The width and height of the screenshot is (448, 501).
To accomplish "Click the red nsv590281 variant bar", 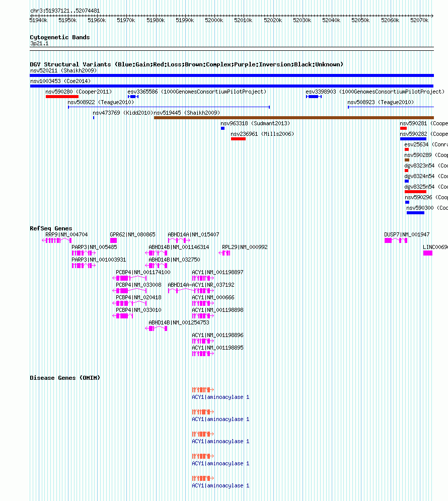I will (x=403, y=128).
